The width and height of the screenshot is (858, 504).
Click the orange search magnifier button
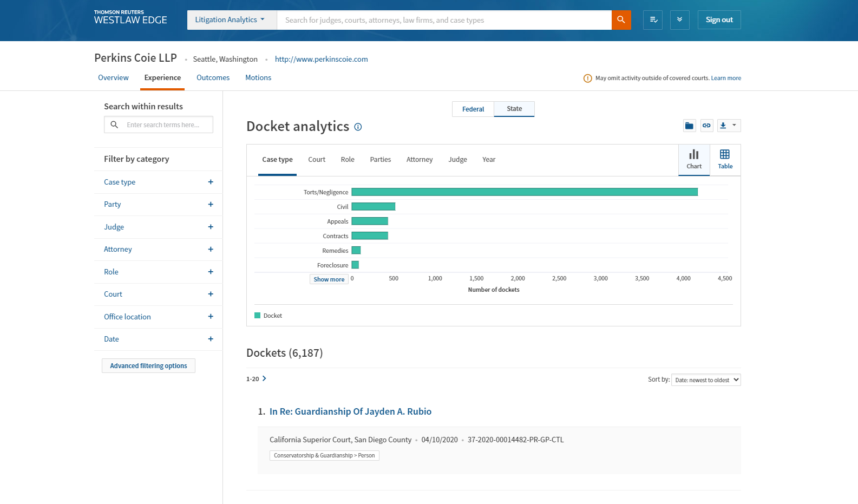[621, 20]
